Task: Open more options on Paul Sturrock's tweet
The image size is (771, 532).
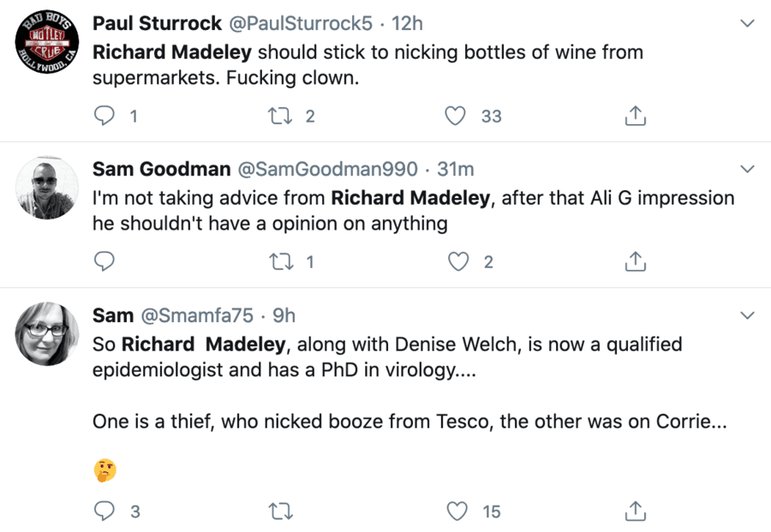Action: (x=747, y=23)
